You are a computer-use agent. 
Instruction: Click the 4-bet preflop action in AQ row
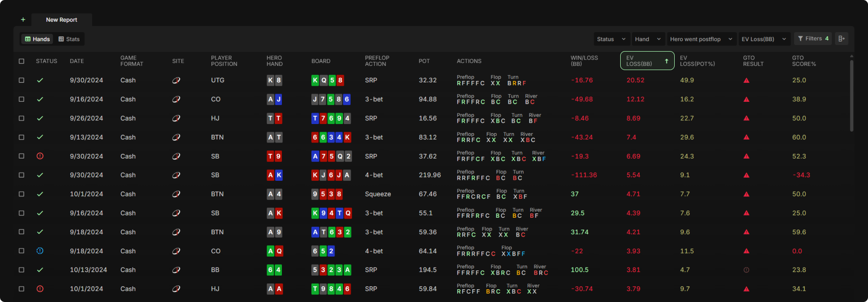(x=374, y=251)
